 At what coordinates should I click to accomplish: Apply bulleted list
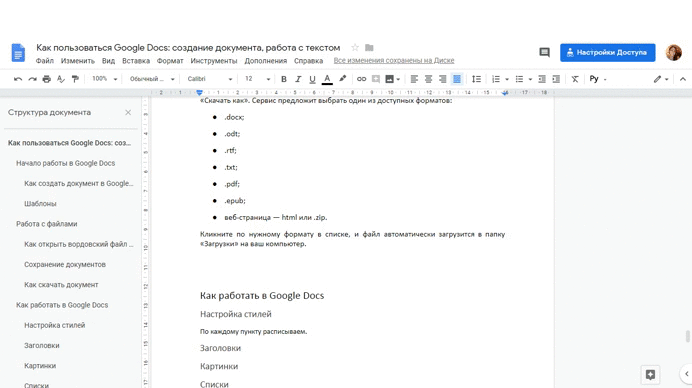pyautogui.click(x=519, y=79)
